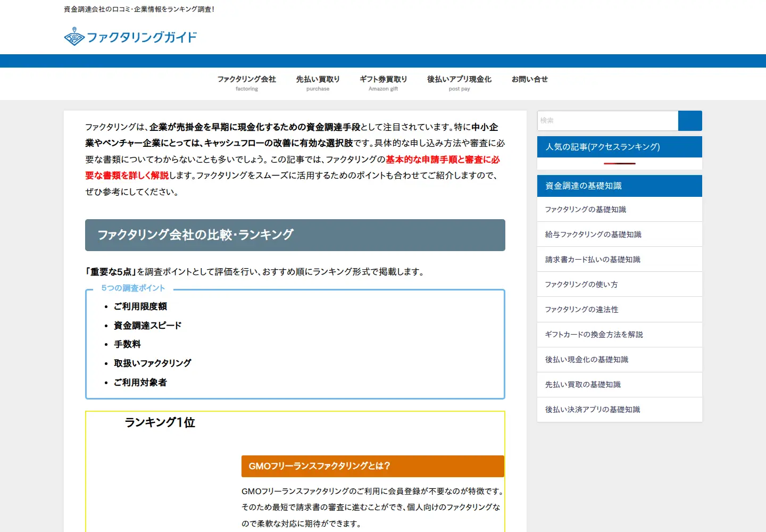The height and width of the screenshot is (532, 766).
Task: Click the ファクタリング会社の比較・ランキング heading
Action: 295,235
